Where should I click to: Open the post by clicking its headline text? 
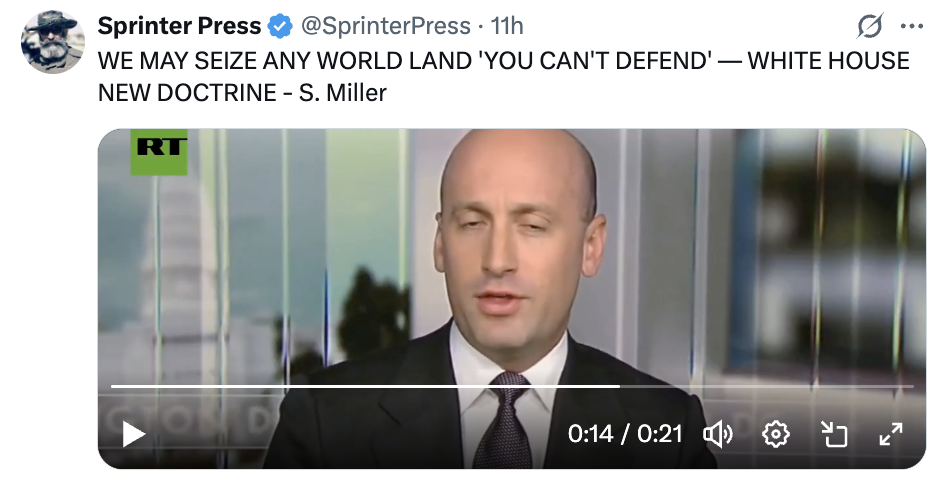(x=503, y=77)
